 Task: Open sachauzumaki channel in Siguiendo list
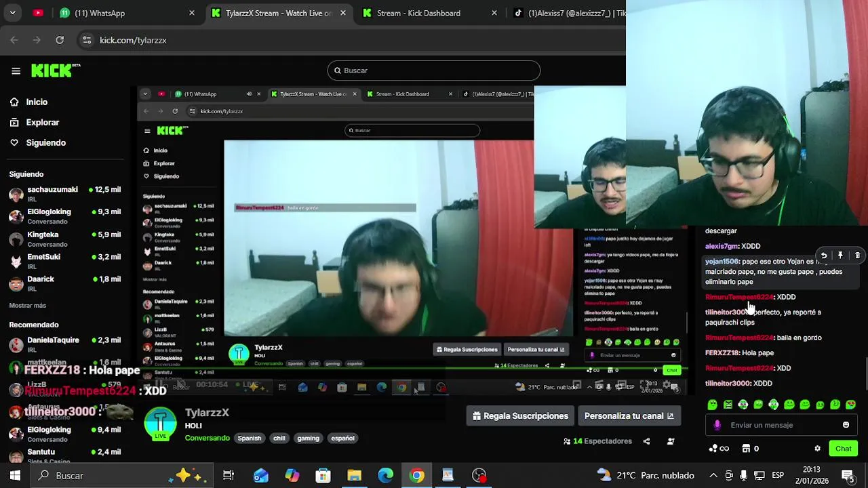point(65,194)
